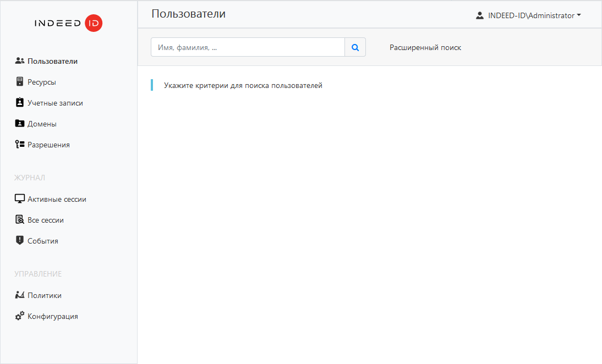Open the Ресурсы page
The image size is (602, 364).
coord(42,82)
